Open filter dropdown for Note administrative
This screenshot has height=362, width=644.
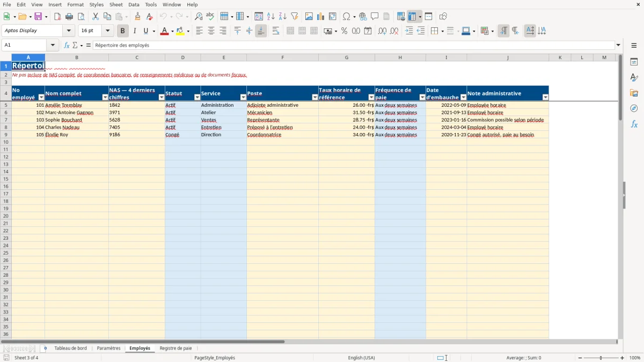pos(545,98)
